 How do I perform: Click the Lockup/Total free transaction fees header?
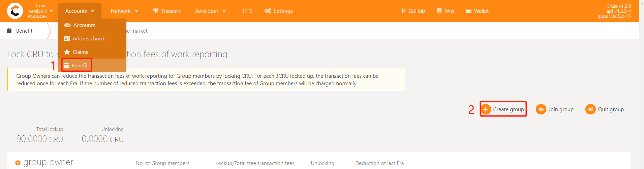pyautogui.click(x=255, y=163)
